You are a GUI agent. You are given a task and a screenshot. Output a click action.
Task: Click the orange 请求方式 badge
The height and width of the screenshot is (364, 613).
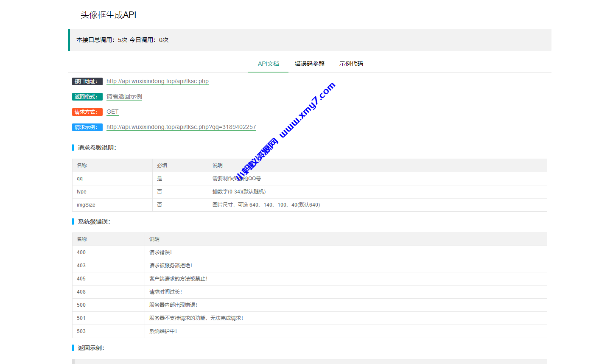[x=87, y=112]
